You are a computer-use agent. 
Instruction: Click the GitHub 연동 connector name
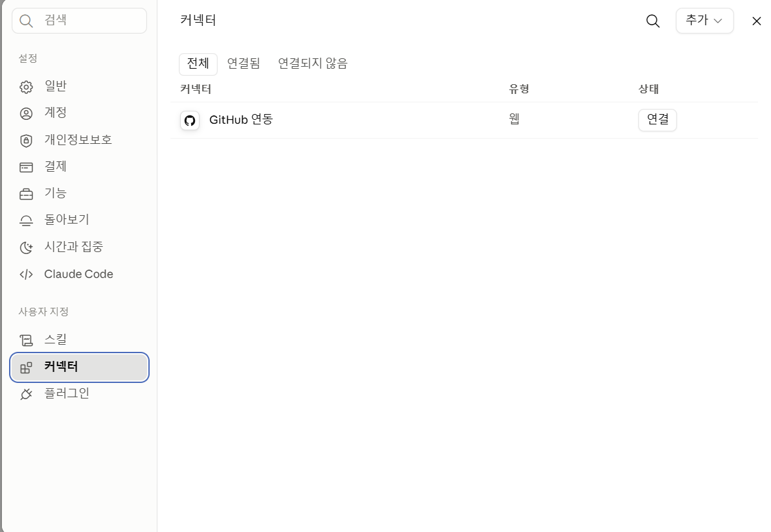tap(241, 120)
